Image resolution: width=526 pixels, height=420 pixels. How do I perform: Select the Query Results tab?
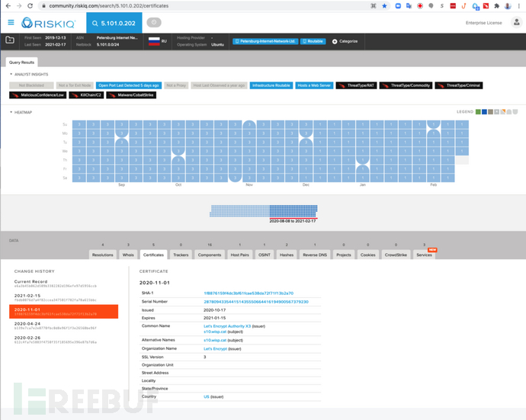22,63
